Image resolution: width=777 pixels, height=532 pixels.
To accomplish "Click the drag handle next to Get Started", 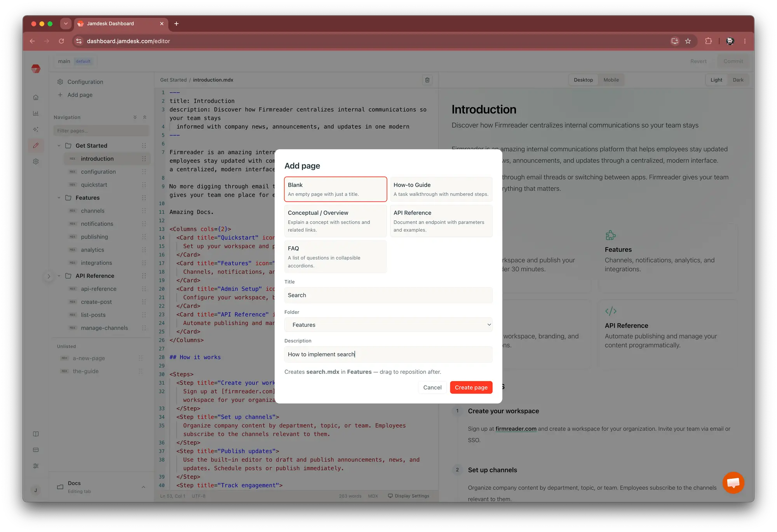I will (x=144, y=146).
